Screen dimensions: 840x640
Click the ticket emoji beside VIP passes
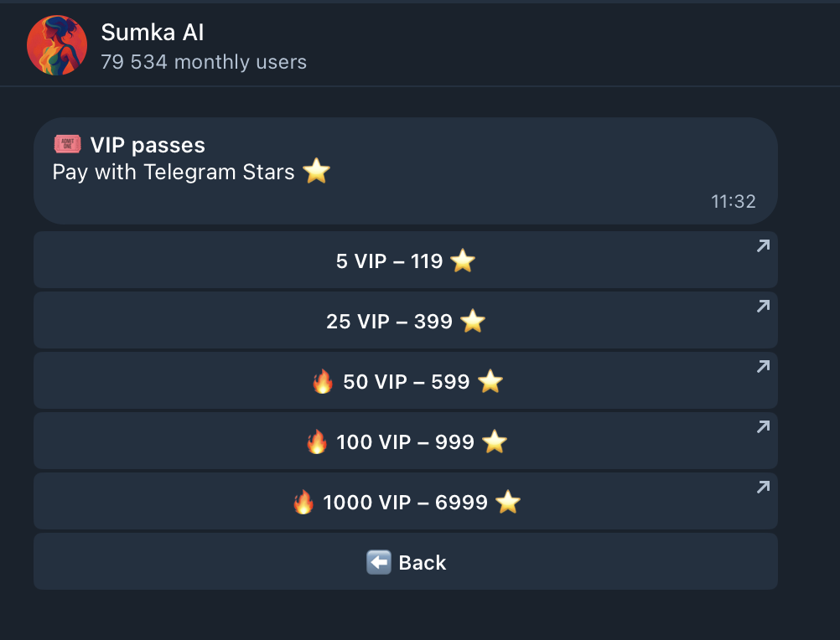(67, 144)
